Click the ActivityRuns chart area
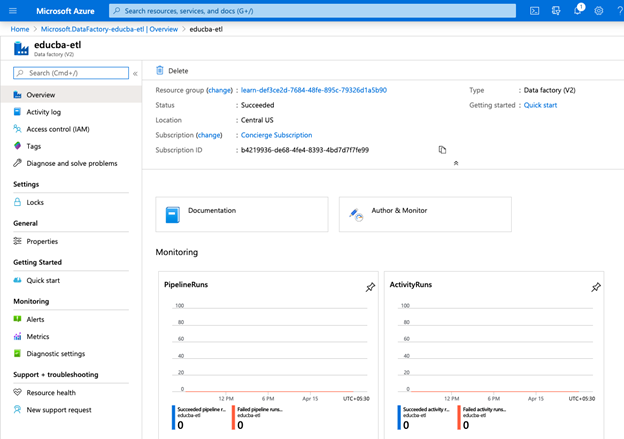Image resolution: width=624 pixels, height=439 pixels. click(x=495, y=349)
